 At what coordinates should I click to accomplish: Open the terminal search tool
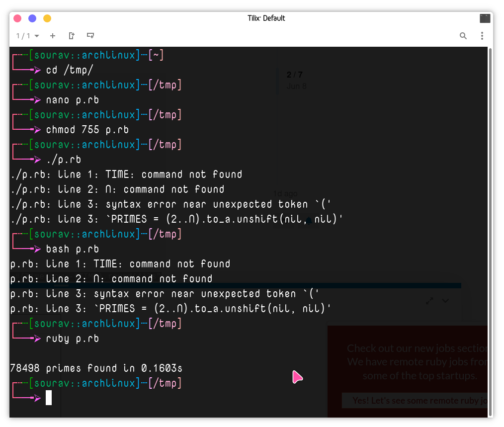463,36
